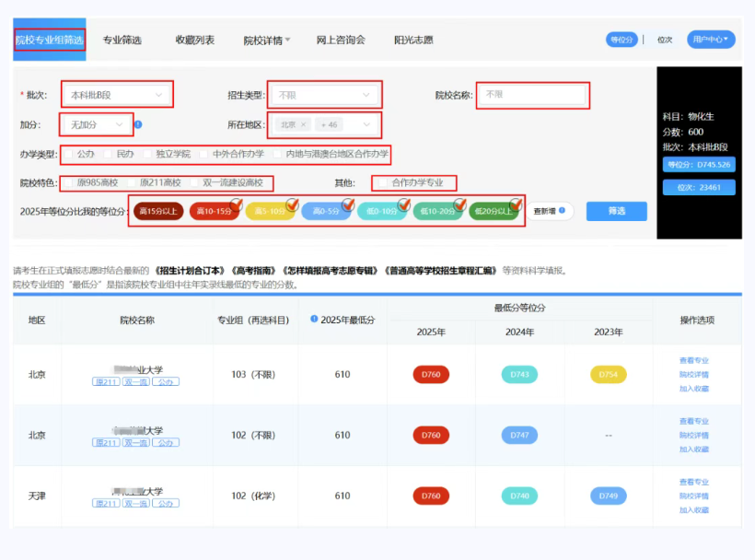Switch to the 专业筛选 tab

122,40
